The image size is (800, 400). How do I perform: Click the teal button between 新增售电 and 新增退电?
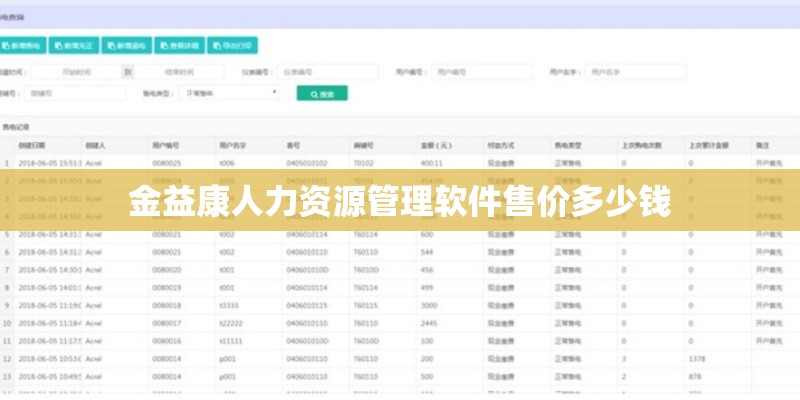click(x=73, y=45)
